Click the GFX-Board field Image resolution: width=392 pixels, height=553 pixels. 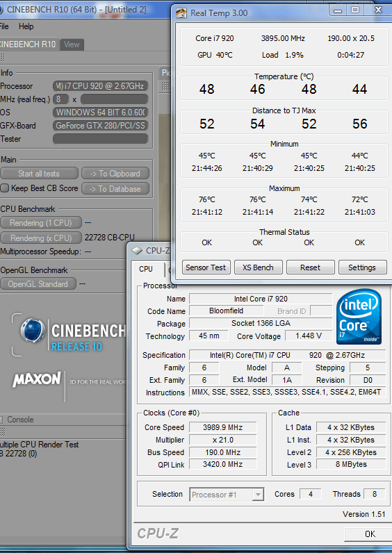tap(100, 126)
